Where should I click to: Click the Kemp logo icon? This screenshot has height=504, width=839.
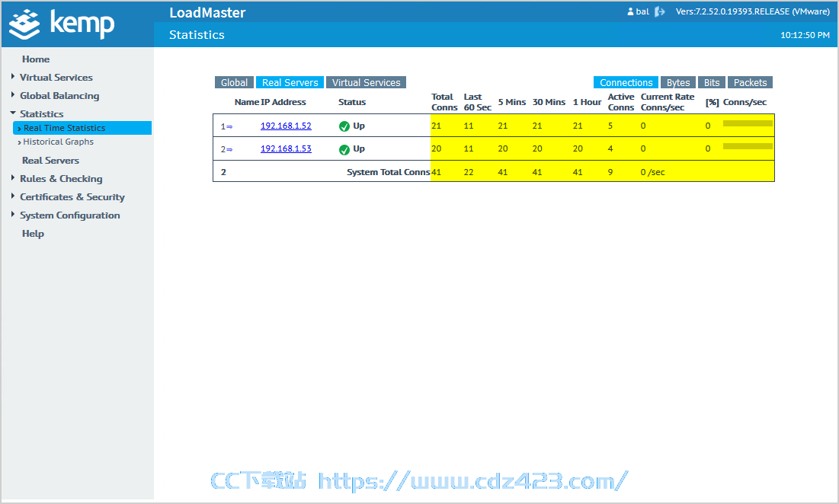(24, 24)
